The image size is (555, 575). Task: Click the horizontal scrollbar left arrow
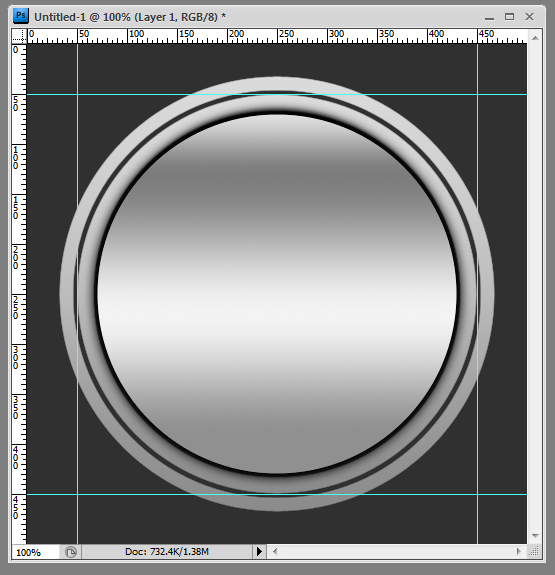(x=275, y=551)
